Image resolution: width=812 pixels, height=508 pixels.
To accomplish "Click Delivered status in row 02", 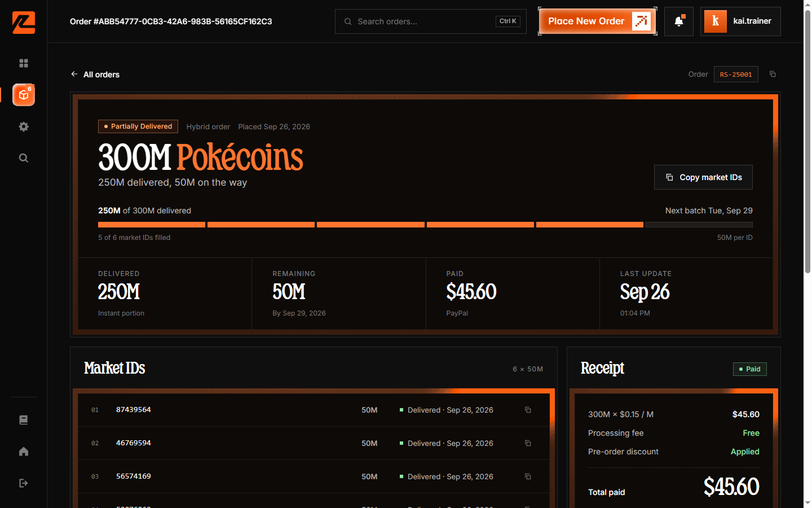I will 447,443.
